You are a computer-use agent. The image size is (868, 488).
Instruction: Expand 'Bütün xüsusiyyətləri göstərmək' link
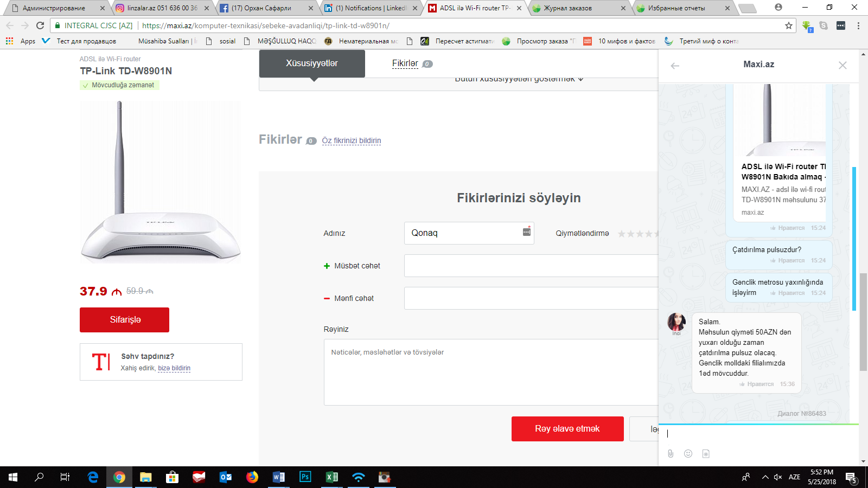tap(519, 80)
